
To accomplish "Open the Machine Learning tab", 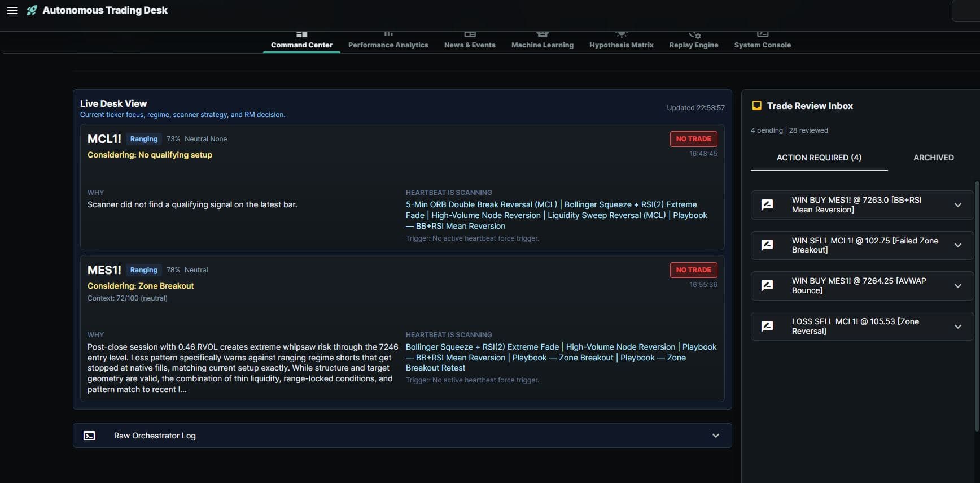I will [x=542, y=42].
